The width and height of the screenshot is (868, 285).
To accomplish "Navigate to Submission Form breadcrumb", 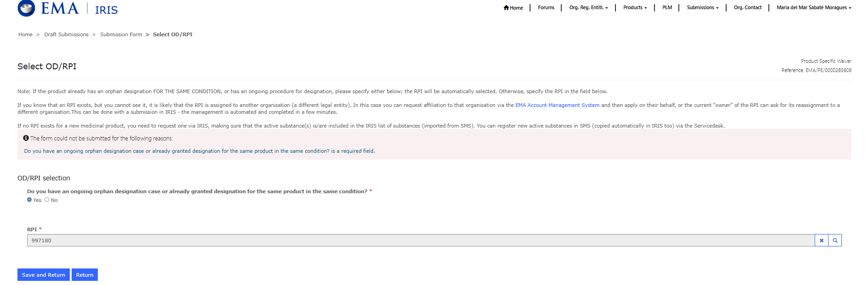I will (121, 34).
